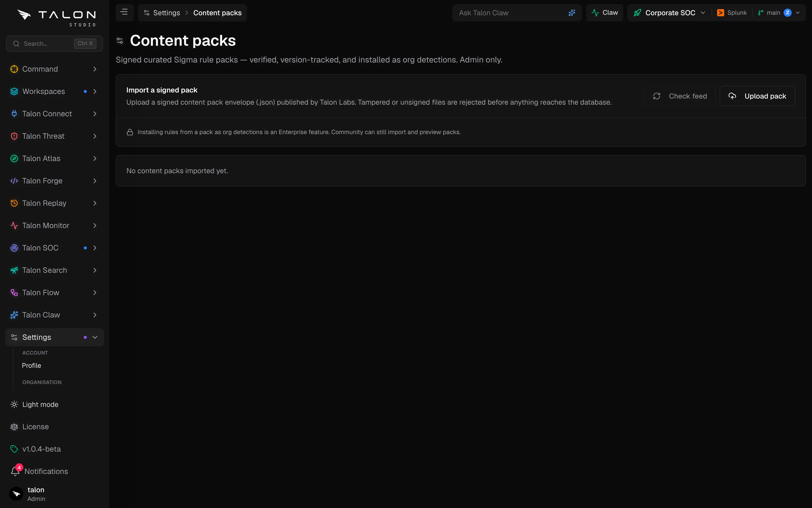Image resolution: width=812 pixels, height=508 pixels.
Task: Click the 'Import a signed pack' heading
Action: [162, 90]
